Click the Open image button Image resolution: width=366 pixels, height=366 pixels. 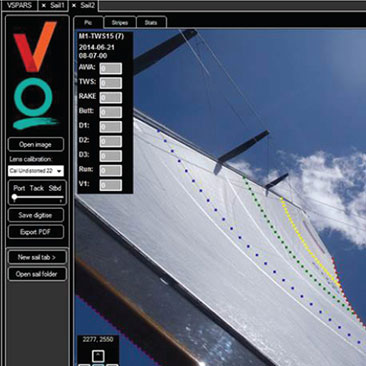(x=35, y=145)
